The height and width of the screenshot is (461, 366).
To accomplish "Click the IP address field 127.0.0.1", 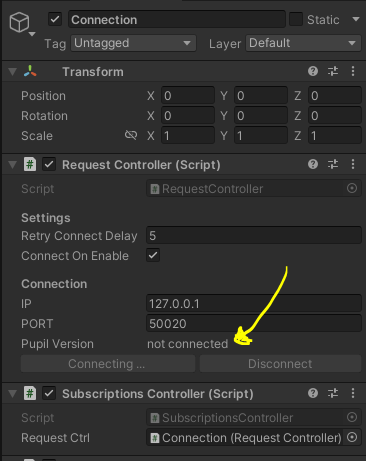I will (254, 304).
